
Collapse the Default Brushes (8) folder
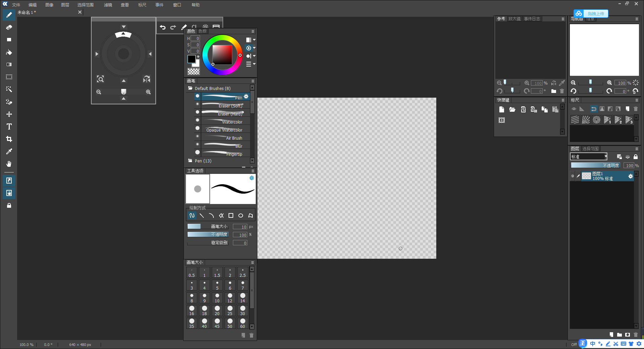[190, 88]
